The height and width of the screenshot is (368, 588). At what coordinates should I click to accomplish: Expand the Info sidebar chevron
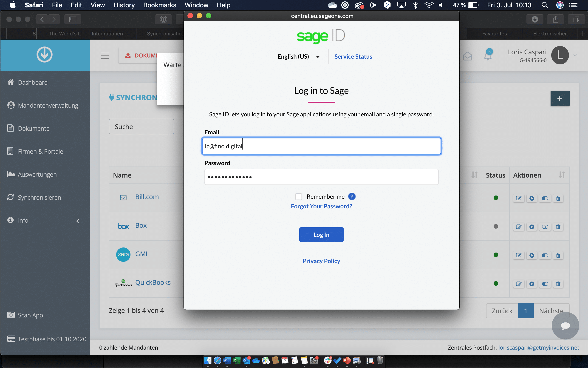coord(78,221)
